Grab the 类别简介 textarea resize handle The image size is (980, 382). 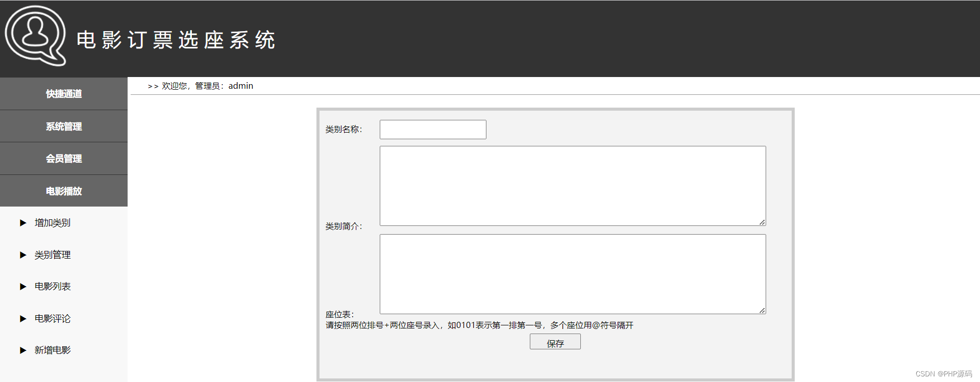click(x=762, y=222)
